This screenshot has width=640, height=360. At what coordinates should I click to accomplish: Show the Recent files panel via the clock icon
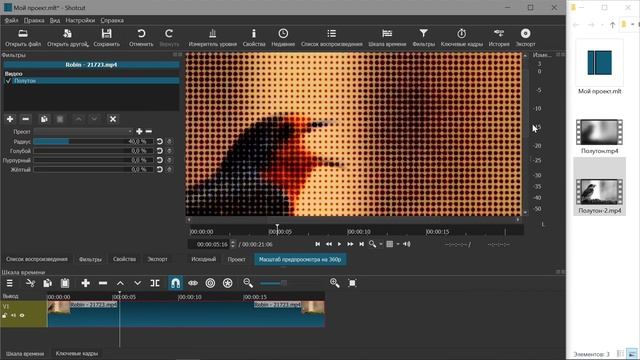click(x=283, y=33)
